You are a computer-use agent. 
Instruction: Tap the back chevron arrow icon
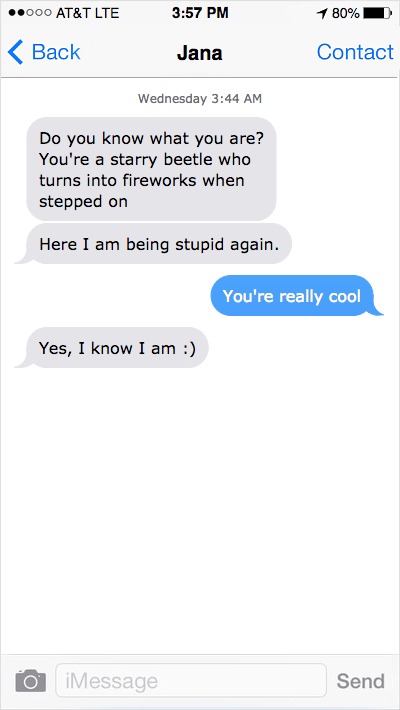[15, 52]
